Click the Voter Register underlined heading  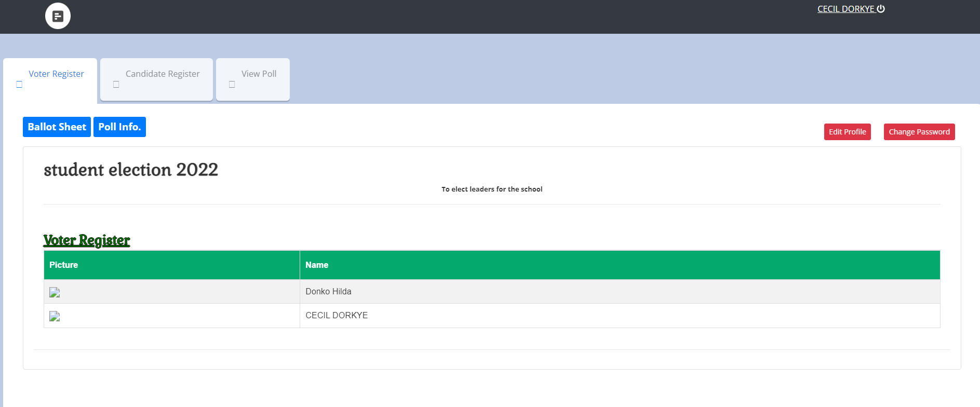87,240
